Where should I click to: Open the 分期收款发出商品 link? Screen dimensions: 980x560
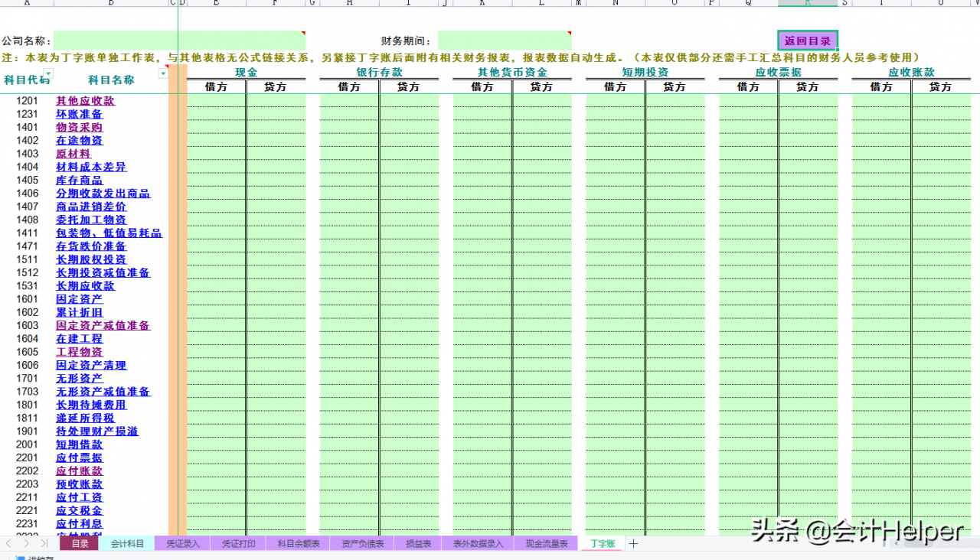coord(103,194)
